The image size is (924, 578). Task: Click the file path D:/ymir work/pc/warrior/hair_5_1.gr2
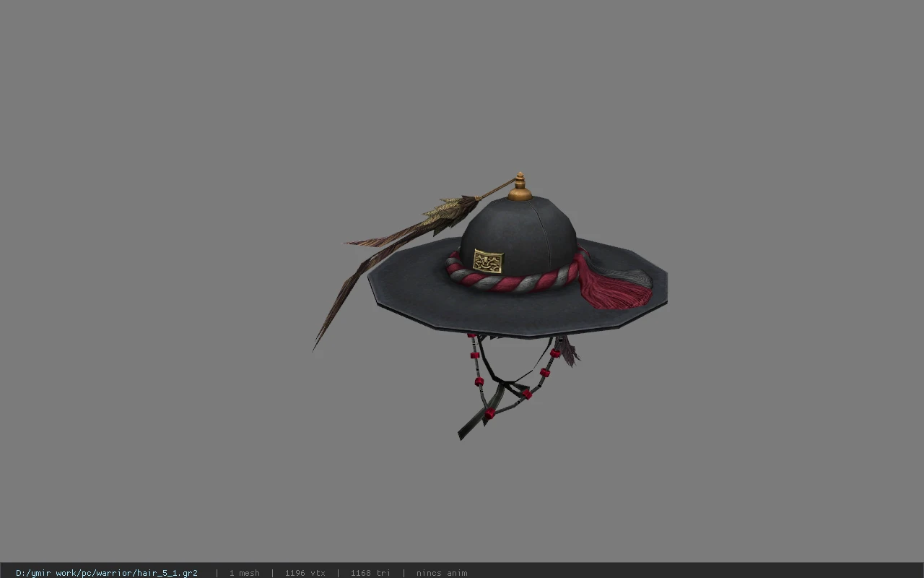coord(107,573)
